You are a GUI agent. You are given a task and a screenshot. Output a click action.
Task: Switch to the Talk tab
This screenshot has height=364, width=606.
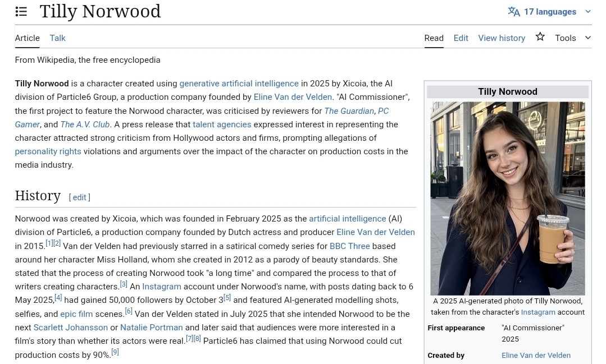(58, 38)
